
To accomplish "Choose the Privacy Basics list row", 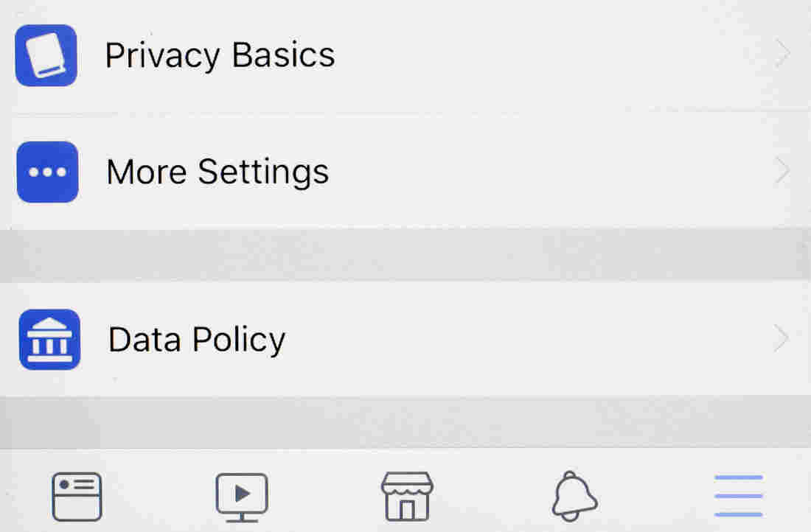I will coord(405,55).
